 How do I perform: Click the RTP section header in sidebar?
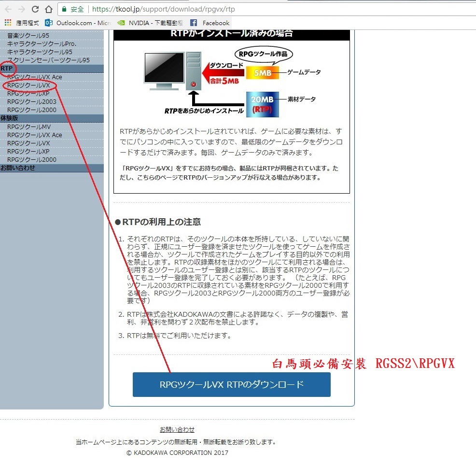pos(52,69)
